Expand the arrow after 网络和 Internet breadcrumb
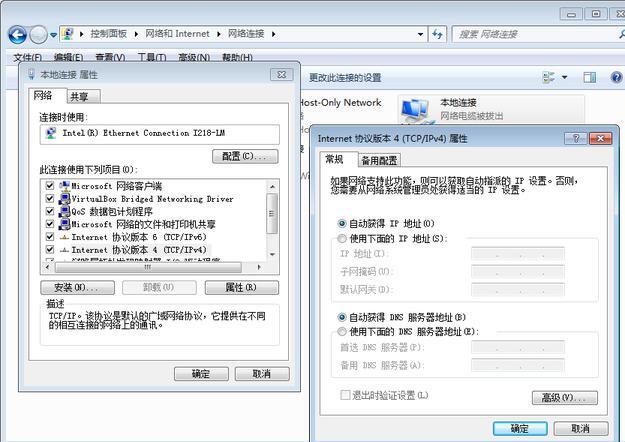Screen dimensions: 625x442 coord(219,34)
